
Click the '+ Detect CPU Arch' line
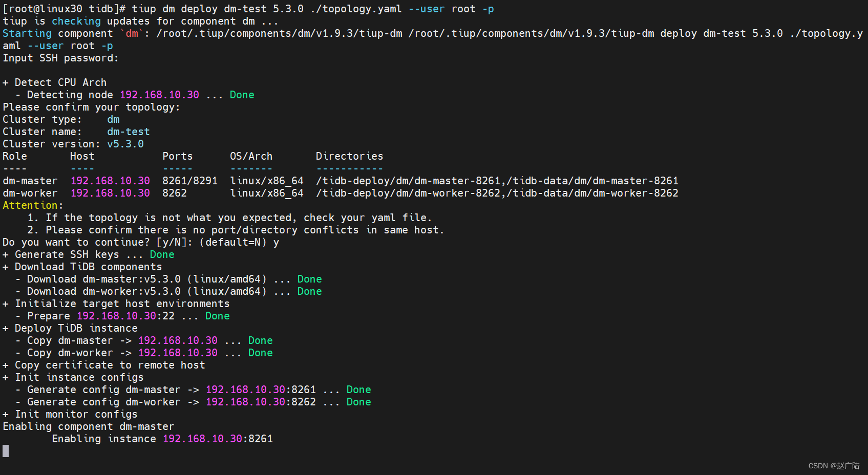[x=55, y=82]
